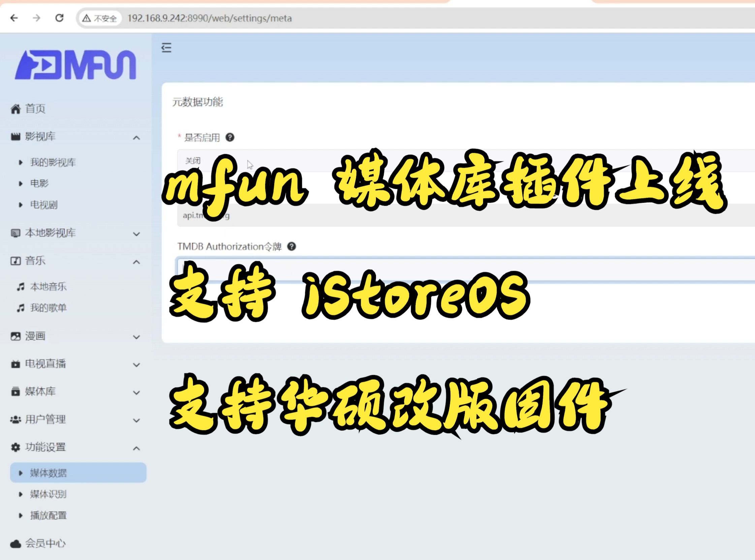Click the 元数据功能 heading text
This screenshot has height=560, width=755.
pos(197,102)
